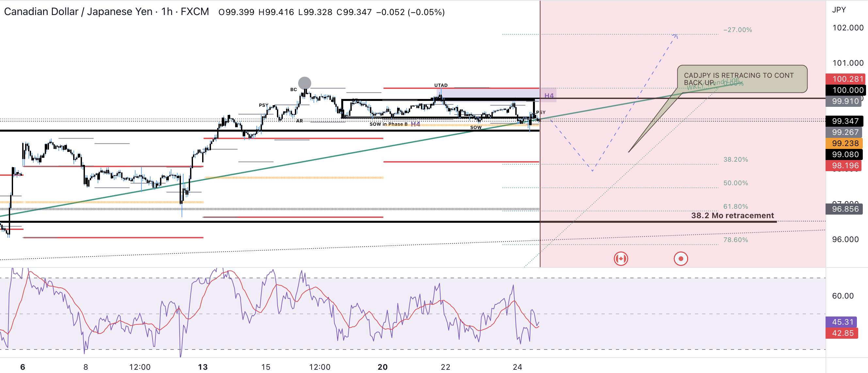Click the PSY label near the 15th

tap(264, 105)
